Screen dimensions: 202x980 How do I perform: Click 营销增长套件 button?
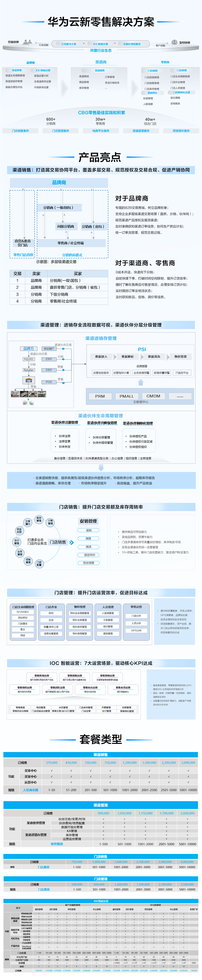181,131
